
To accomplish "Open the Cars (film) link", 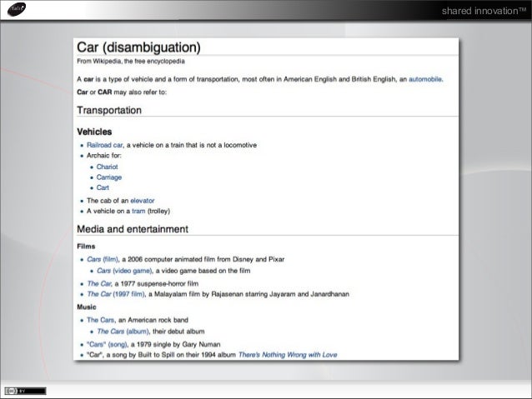I will [x=103, y=259].
